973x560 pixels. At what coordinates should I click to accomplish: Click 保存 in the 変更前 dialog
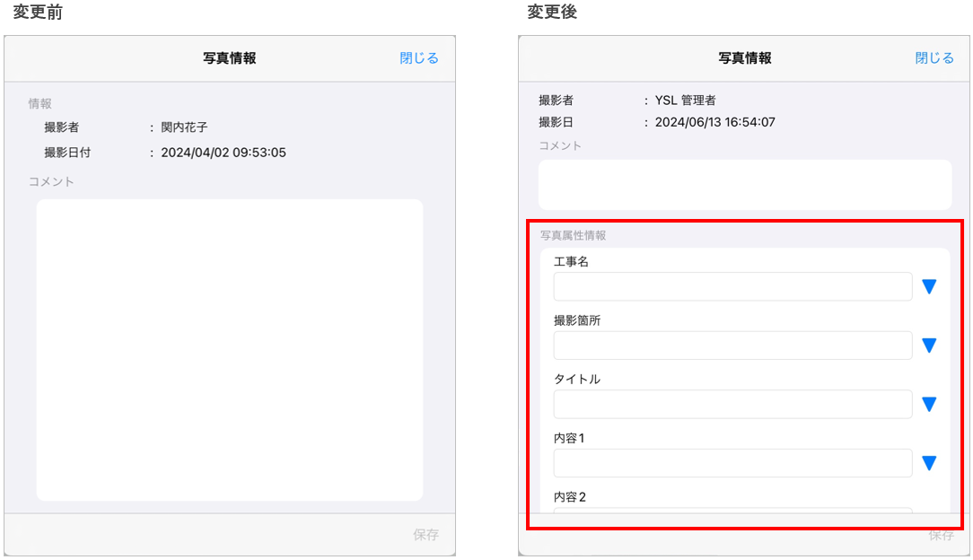point(425,535)
